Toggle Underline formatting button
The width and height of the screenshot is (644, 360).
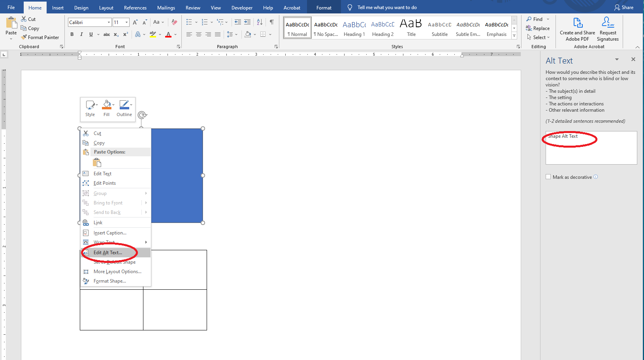(91, 34)
